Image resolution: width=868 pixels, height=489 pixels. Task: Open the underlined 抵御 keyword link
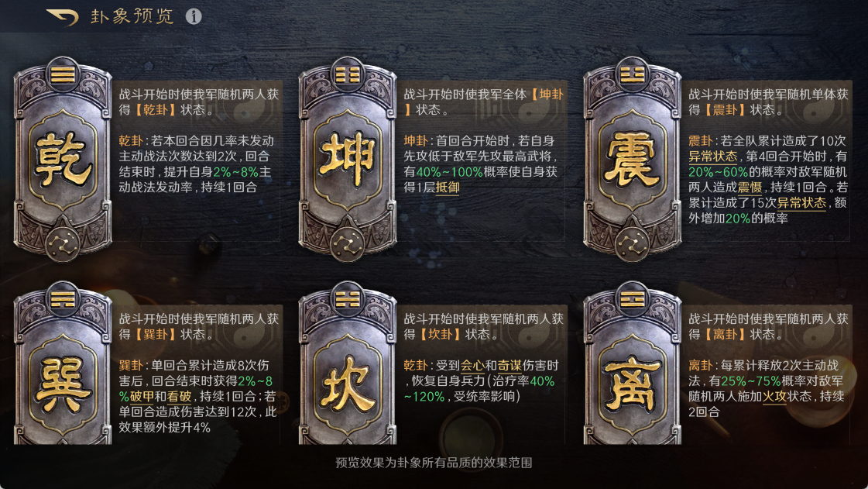coord(448,188)
